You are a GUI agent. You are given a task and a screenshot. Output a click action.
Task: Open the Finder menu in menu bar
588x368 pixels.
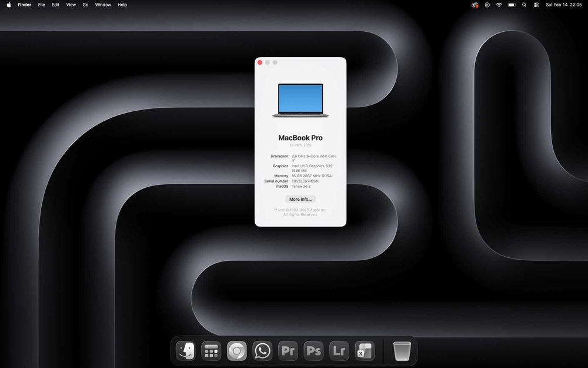(24, 5)
